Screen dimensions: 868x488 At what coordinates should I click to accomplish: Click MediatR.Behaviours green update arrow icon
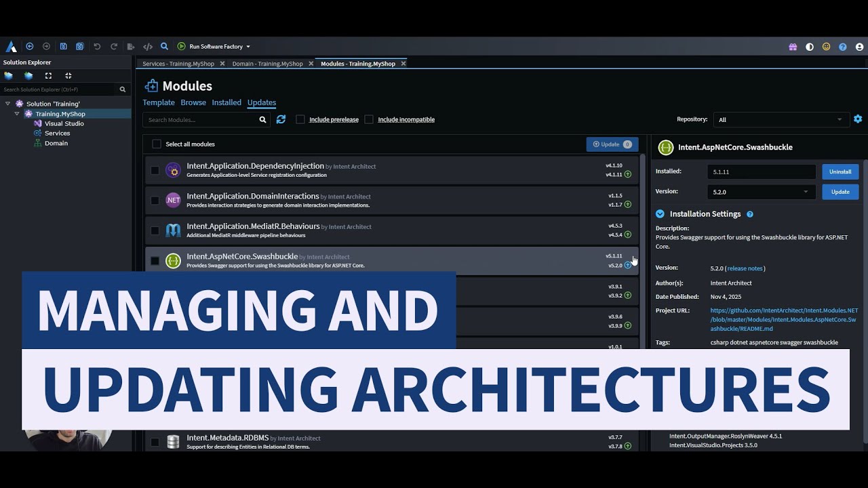(628, 235)
